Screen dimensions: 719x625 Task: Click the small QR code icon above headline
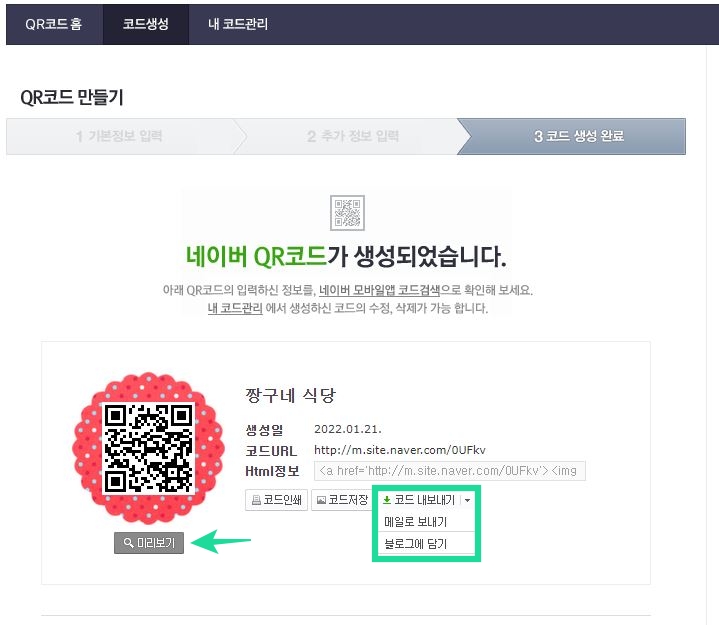coord(348,213)
